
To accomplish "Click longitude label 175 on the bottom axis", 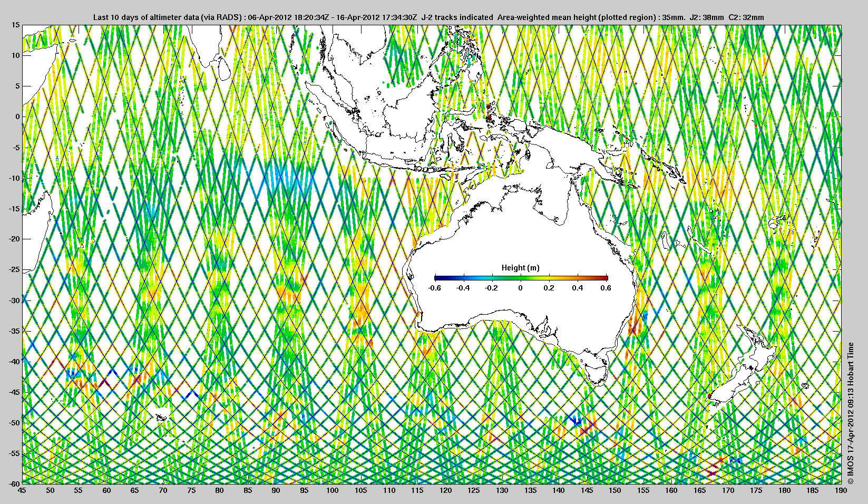I will click(756, 490).
